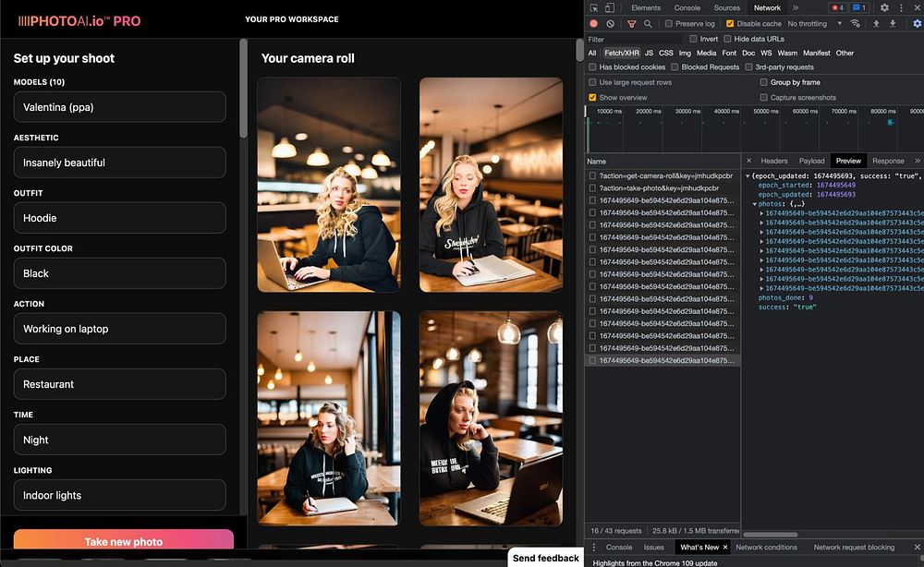Import HAR file with upload arrow
The image size is (924, 567).
876,24
